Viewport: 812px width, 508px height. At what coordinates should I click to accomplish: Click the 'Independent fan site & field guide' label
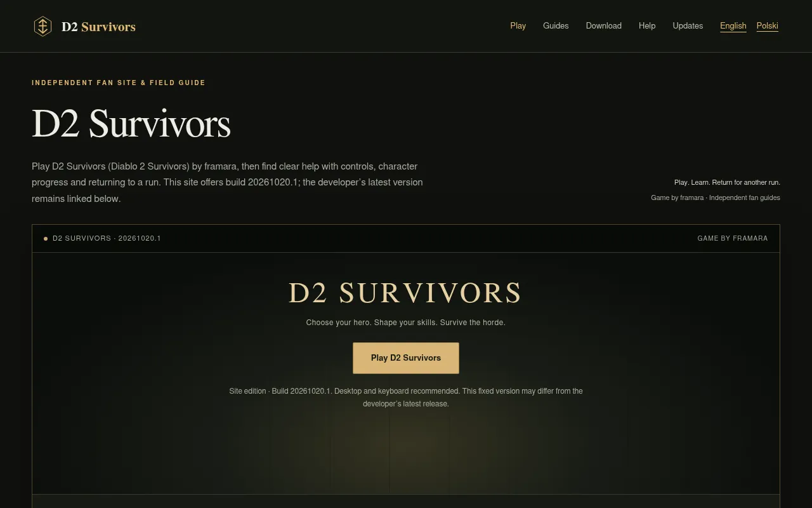click(x=119, y=83)
